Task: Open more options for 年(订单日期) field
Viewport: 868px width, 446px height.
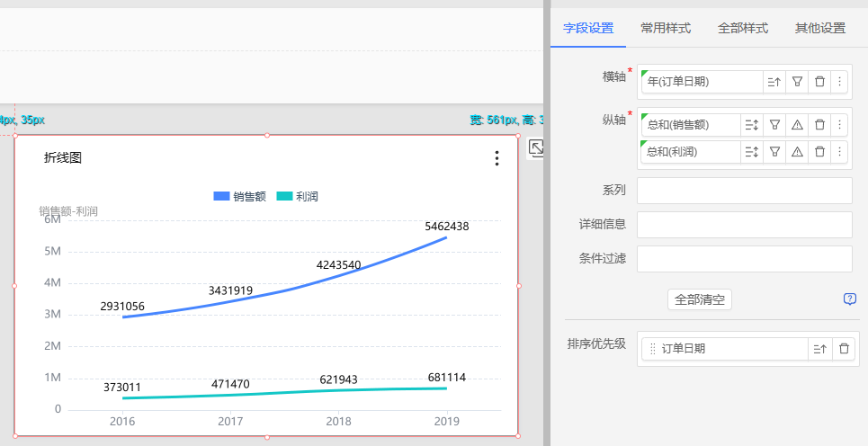Action: (x=839, y=82)
